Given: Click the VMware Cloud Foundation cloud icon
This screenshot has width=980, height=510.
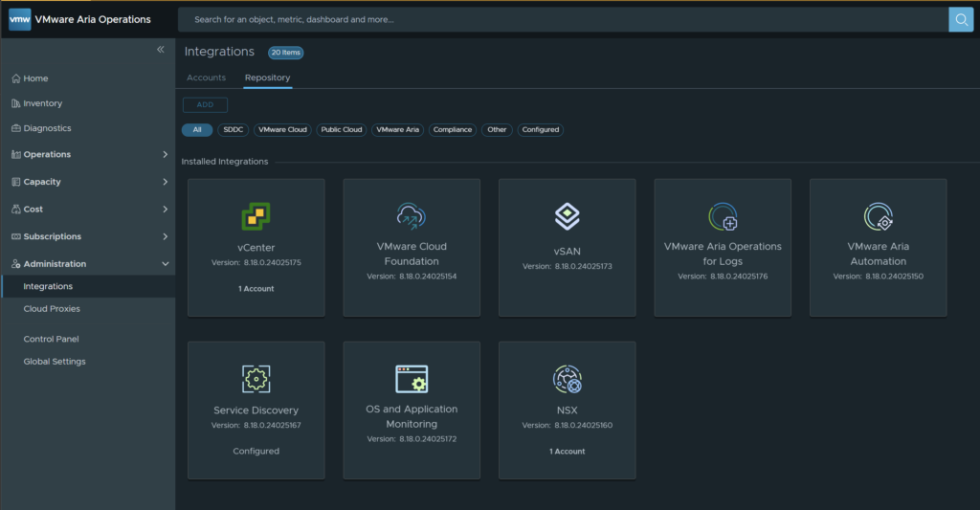Looking at the screenshot, I should 412,216.
